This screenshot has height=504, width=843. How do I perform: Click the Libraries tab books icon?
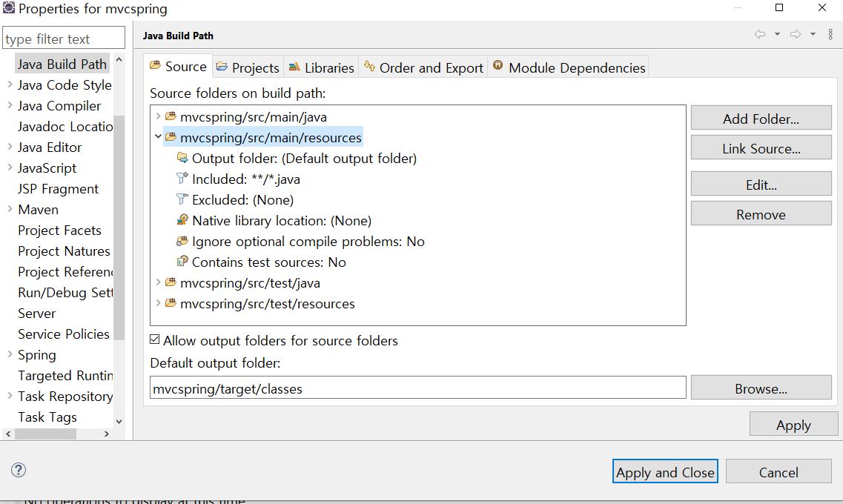[294, 67]
